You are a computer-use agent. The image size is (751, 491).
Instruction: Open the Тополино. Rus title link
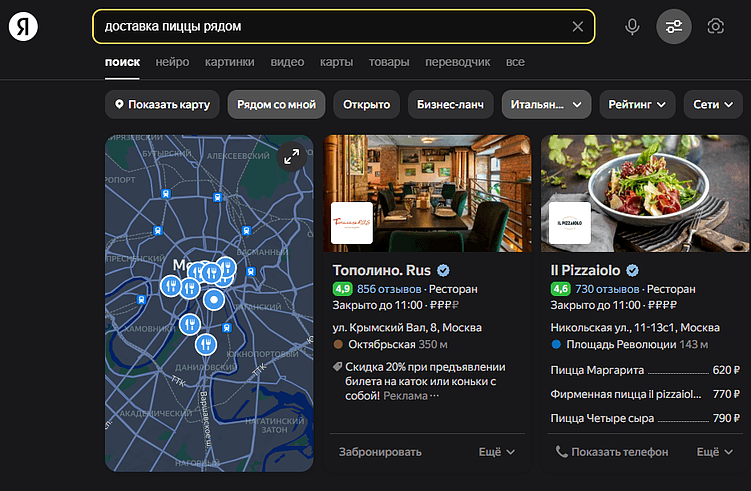point(382,271)
